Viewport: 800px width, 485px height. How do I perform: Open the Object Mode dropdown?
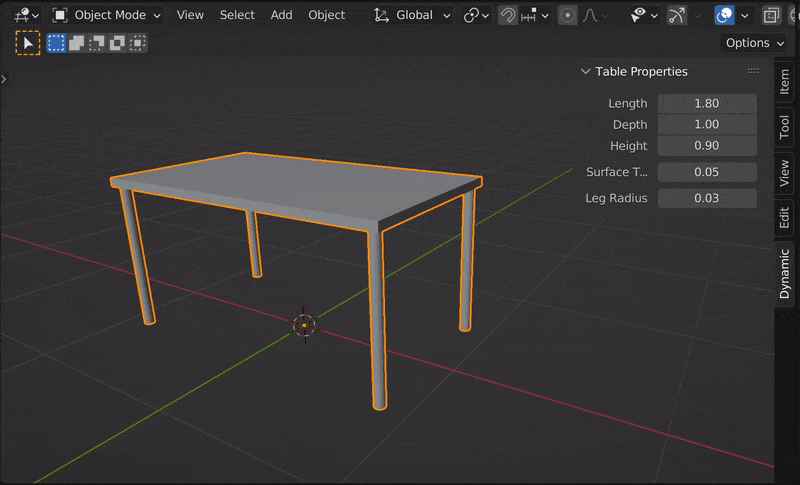point(106,15)
